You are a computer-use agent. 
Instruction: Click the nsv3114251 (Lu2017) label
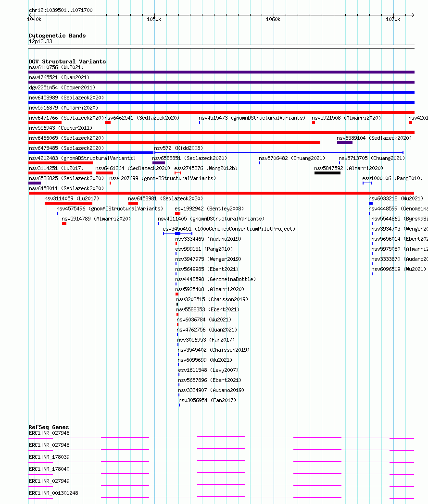pos(56,169)
